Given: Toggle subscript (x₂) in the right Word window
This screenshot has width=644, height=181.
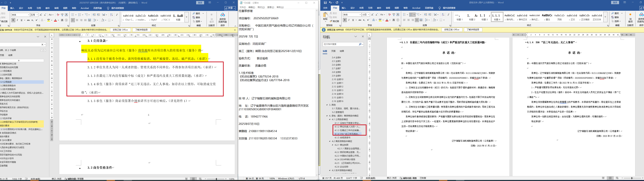Looking at the screenshot, I should [x=364, y=20].
